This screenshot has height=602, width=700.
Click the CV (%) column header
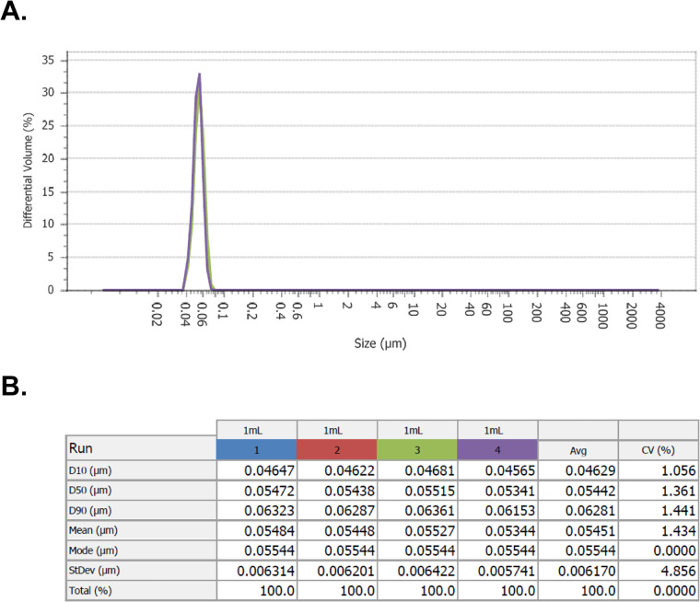pos(659,450)
